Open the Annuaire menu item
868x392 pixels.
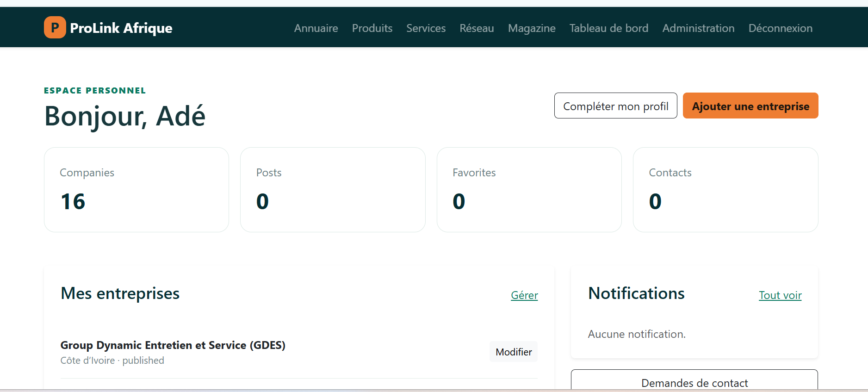click(x=316, y=28)
